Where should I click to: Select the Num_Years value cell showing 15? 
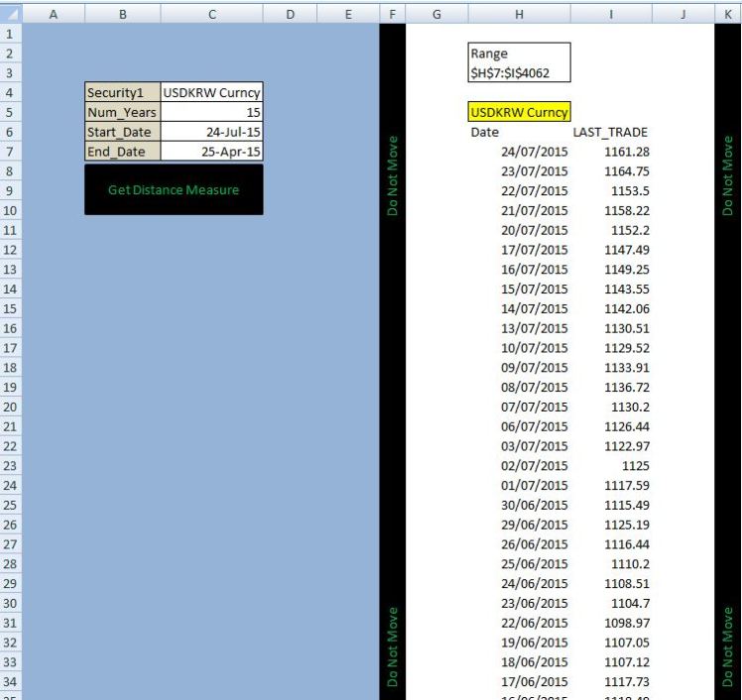(211, 112)
